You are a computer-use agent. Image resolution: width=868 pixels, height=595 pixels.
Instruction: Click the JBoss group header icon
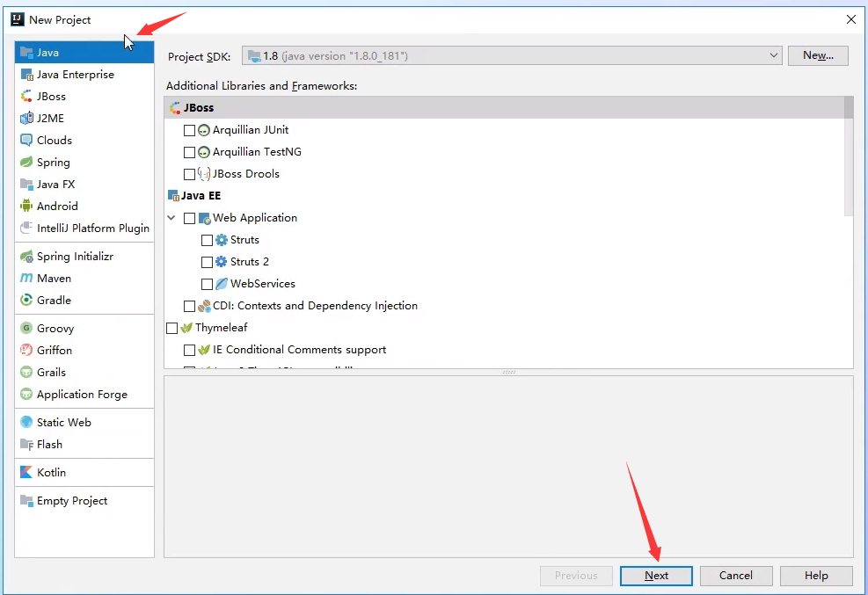coord(175,108)
